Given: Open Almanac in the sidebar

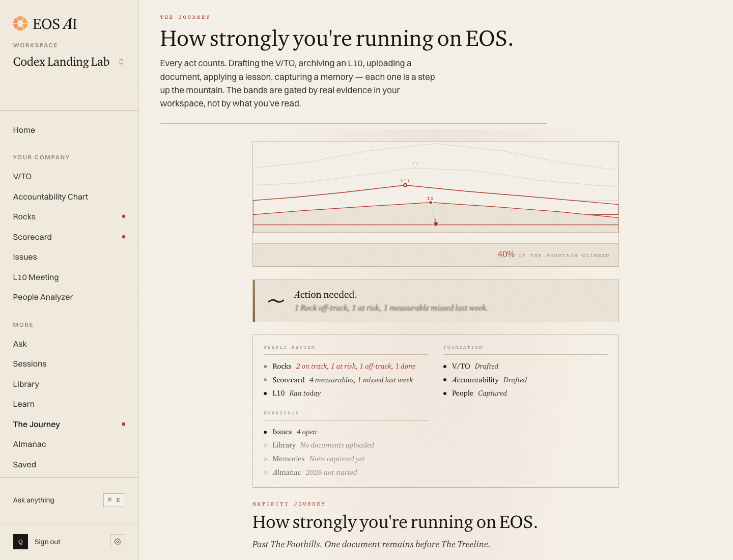Looking at the screenshot, I should 30,444.
